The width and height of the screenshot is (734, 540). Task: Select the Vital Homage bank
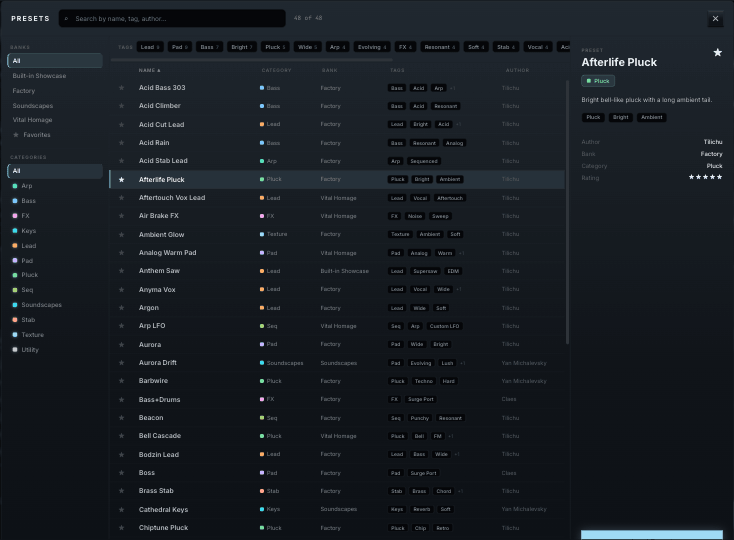click(55, 120)
